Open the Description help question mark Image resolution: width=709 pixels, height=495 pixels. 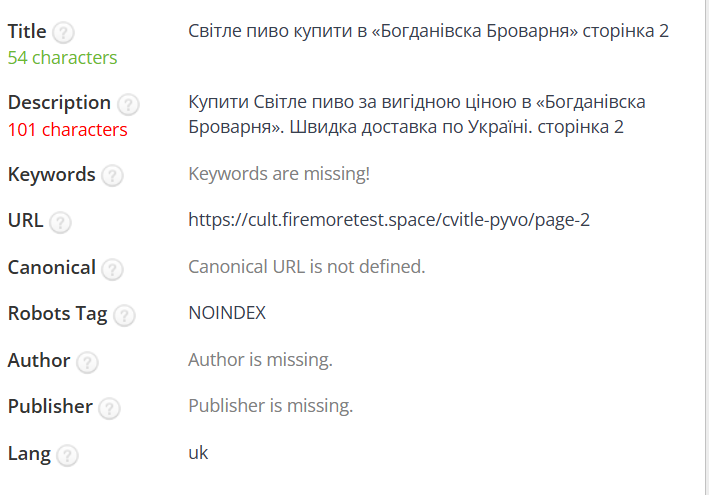(128, 104)
